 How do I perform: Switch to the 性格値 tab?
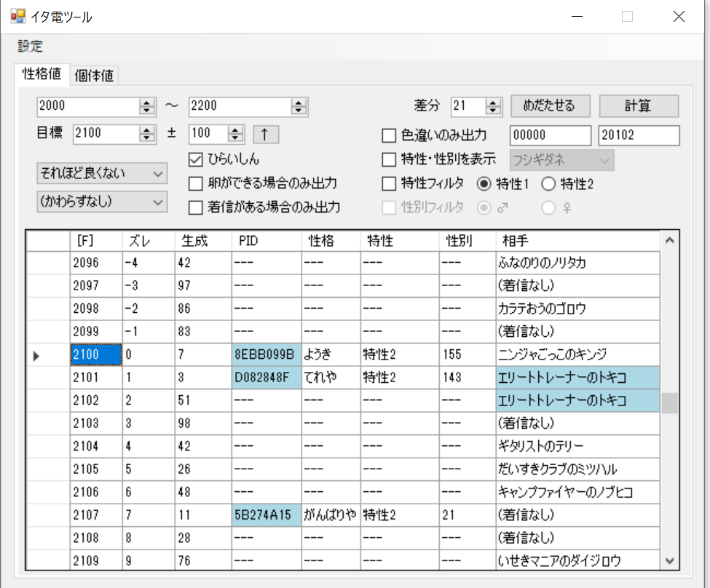[42, 73]
